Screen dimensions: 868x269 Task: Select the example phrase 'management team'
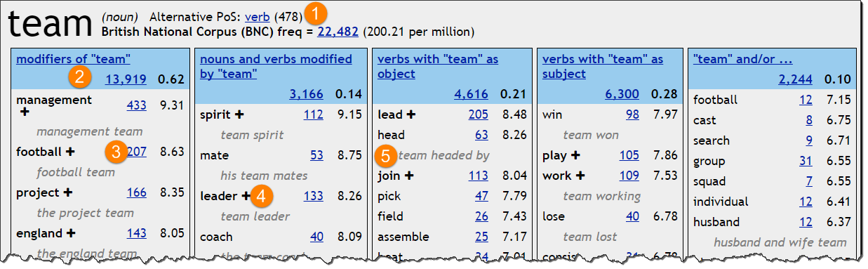coord(89,131)
